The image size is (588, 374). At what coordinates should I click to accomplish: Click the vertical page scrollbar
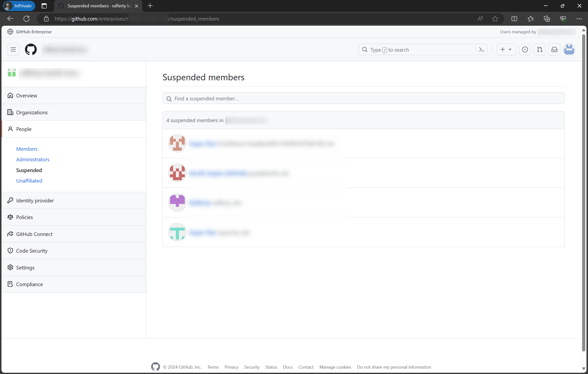pos(584,191)
